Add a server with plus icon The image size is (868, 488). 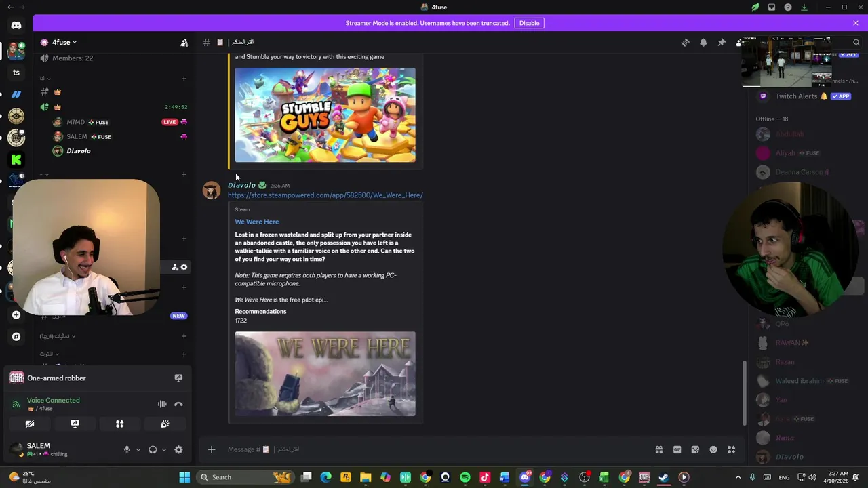16,315
